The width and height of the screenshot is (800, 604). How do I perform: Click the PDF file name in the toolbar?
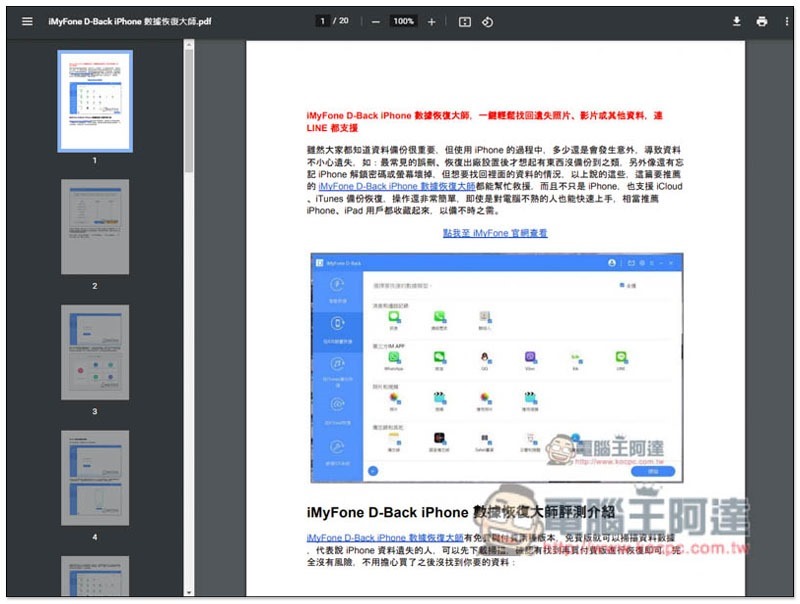130,21
